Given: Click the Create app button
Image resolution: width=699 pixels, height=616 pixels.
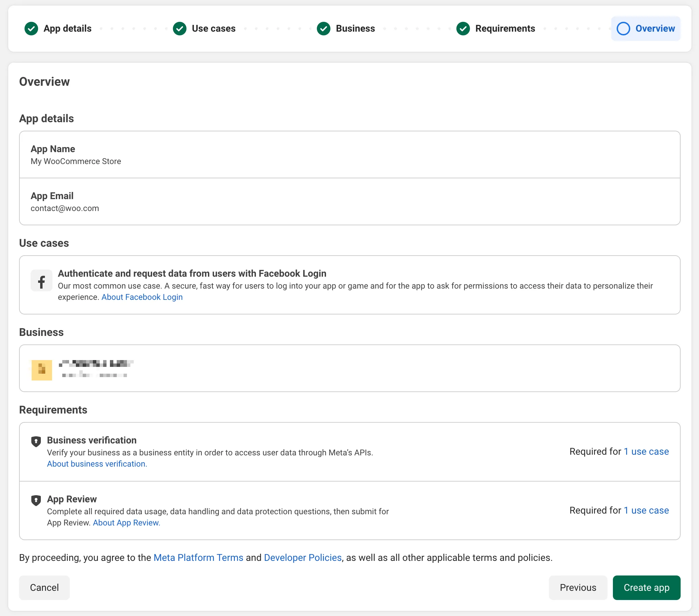Looking at the screenshot, I should [x=646, y=588].
